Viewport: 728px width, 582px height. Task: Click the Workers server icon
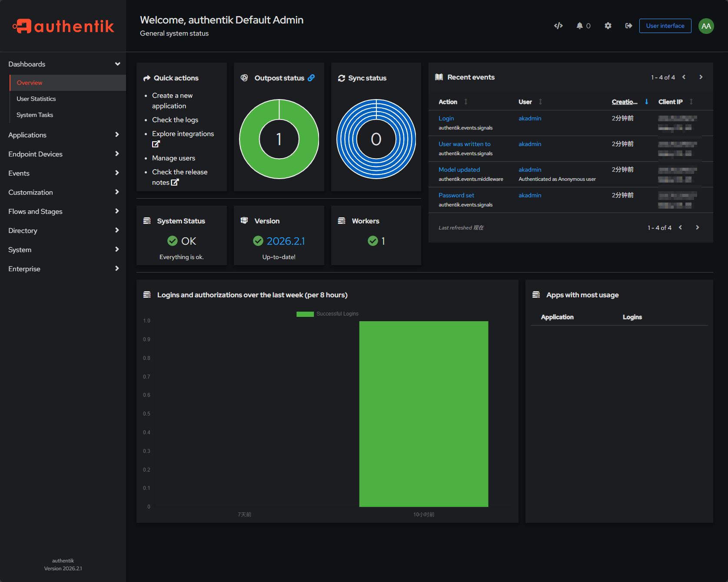tap(342, 221)
